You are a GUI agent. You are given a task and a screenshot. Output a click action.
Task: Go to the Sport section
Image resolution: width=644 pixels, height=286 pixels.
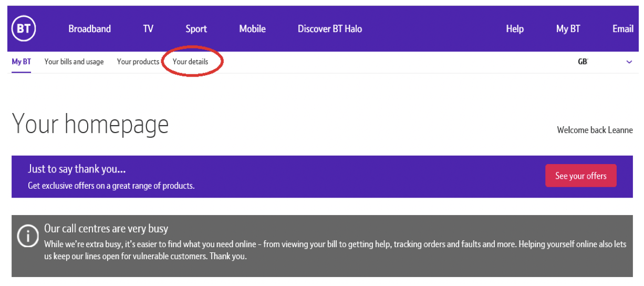click(196, 29)
